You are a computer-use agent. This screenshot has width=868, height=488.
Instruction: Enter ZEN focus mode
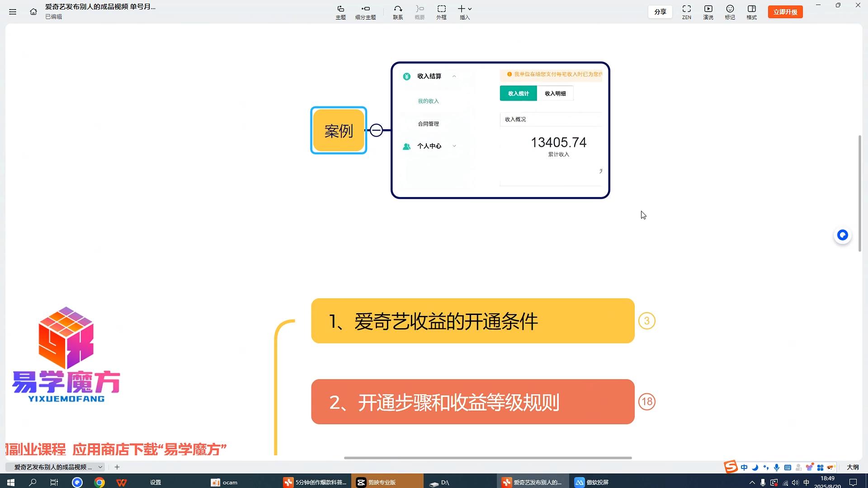(x=686, y=11)
